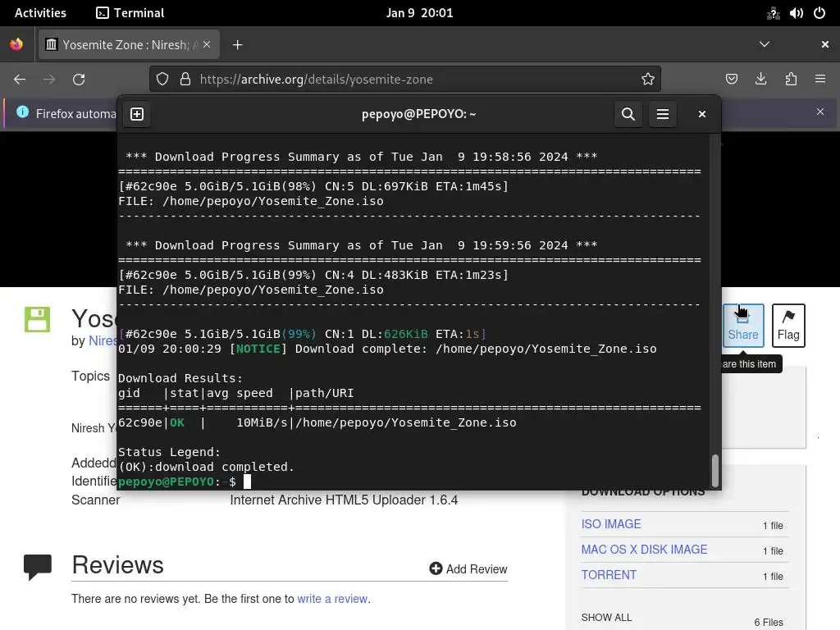Open a new Firefox tab
The width and height of the screenshot is (840, 630).
(237, 45)
